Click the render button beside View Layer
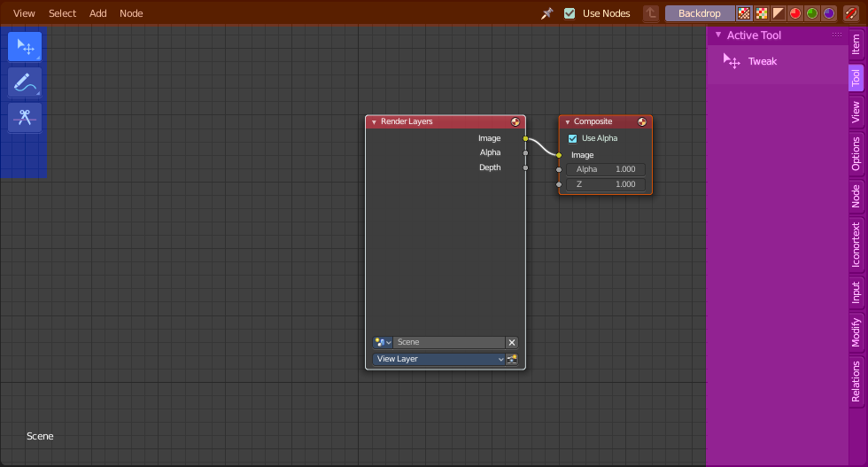This screenshot has height=467, width=868. tap(512, 359)
